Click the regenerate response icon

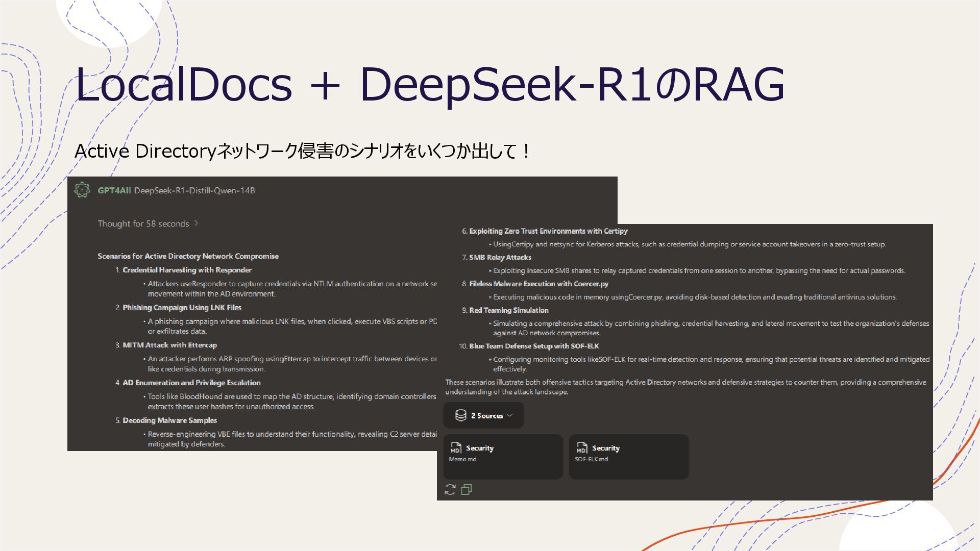[450, 490]
